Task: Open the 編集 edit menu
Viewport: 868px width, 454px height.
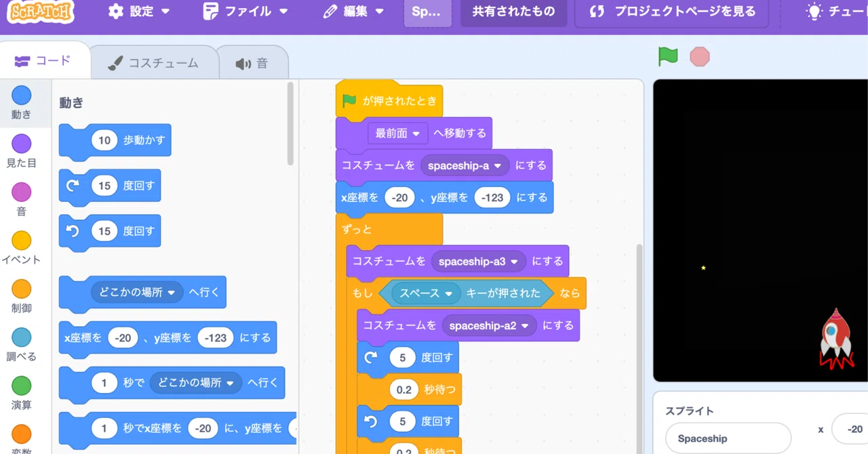Action: coord(354,12)
